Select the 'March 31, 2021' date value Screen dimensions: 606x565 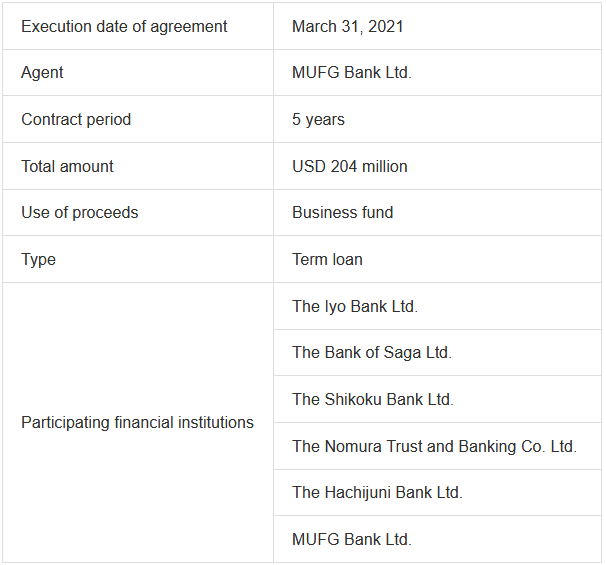[347, 26]
